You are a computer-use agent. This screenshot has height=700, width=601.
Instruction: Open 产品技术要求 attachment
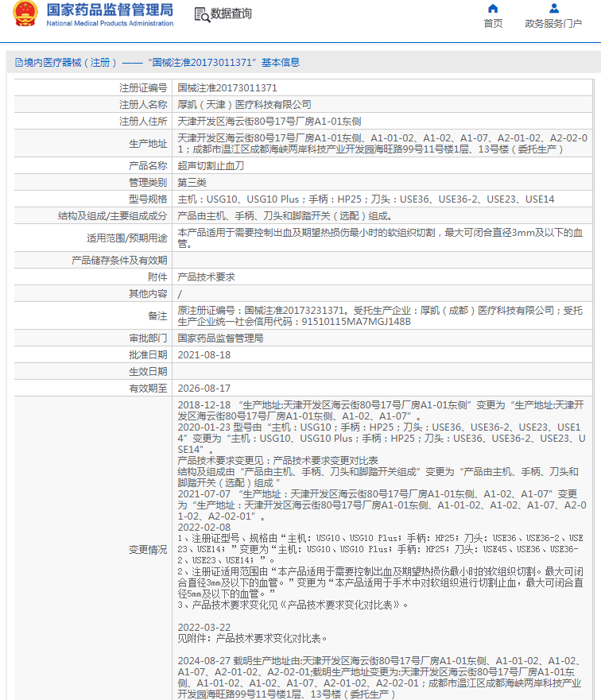(x=206, y=277)
